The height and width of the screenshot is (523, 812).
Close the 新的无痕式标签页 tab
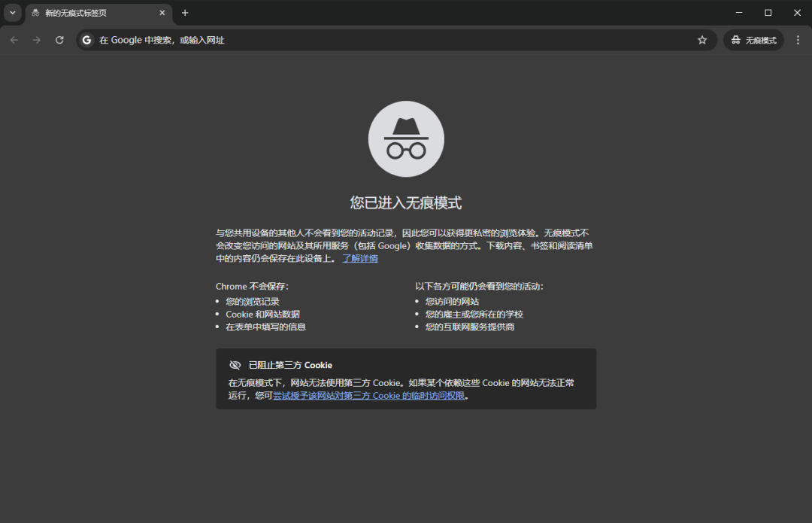tap(162, 13)
